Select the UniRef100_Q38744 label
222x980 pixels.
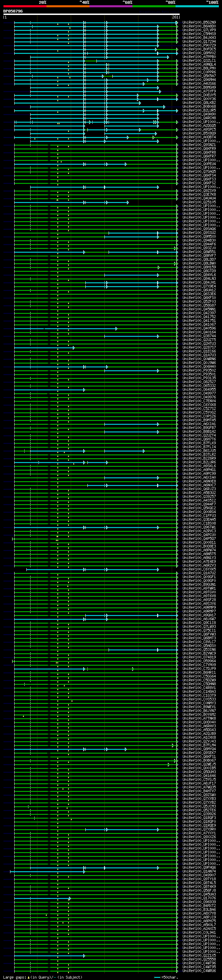[x=199, y=336]
